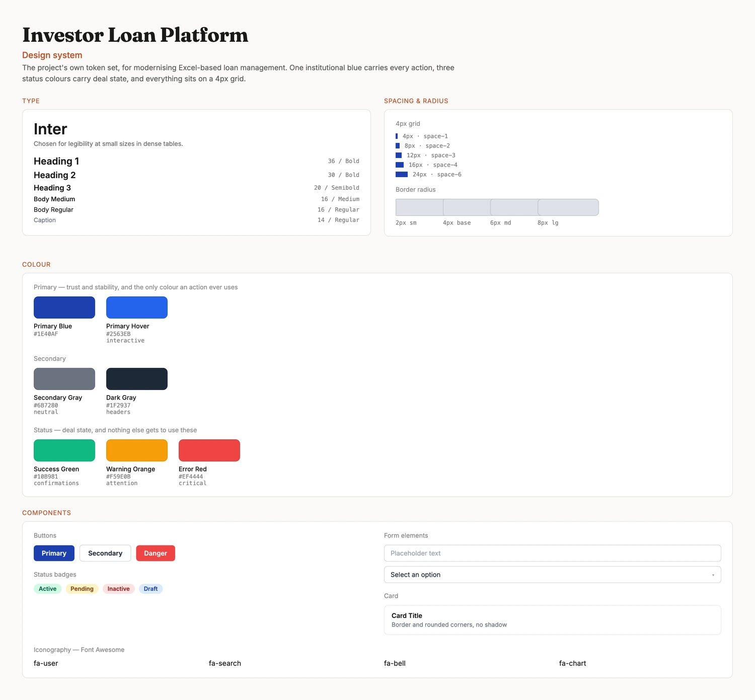Click the #1E40AF hex code

tap(46, 334)
